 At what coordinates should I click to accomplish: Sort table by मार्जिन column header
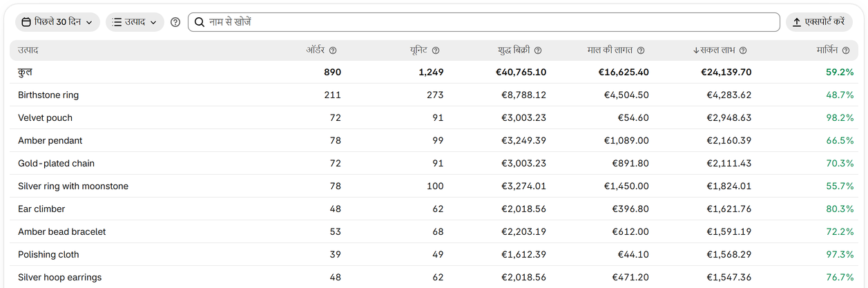coord(827,50)
